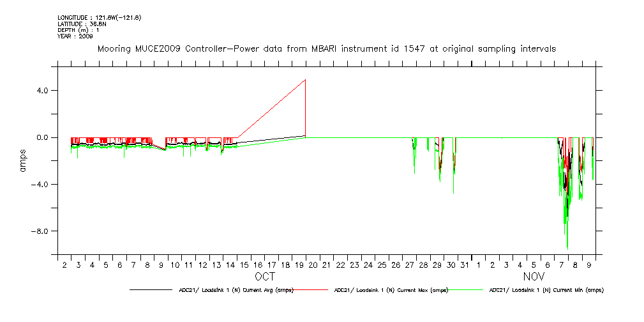Screen dimensions: 644x322
Task: Click the 4.0 tick label on y-axis
Action: tap(43, 91)
